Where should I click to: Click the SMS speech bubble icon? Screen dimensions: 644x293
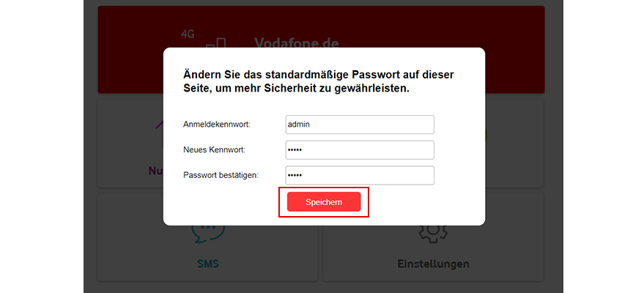click(207, 234)
